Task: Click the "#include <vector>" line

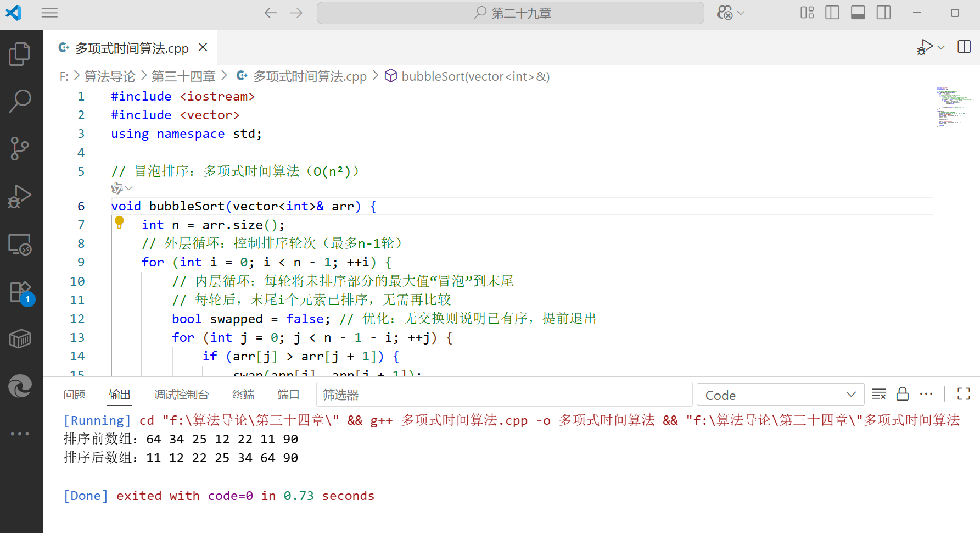Action: tap(175, 115)
